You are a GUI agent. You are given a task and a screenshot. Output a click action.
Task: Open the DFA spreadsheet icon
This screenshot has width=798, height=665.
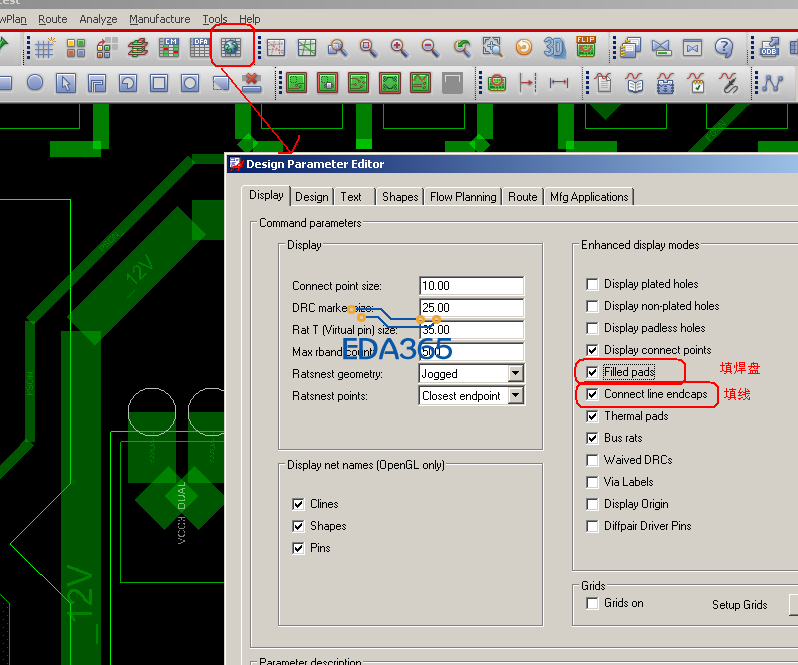pos(200,48)
